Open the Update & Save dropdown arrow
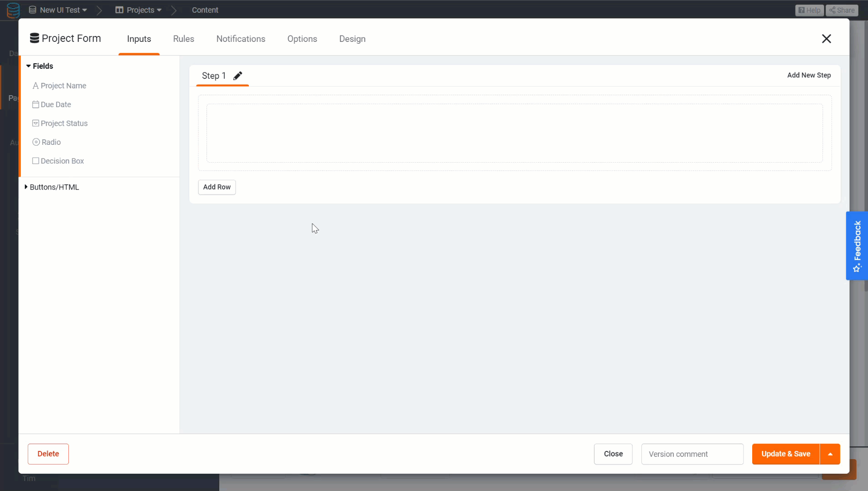Screen dimensions: 868x491 pos(830,454)
